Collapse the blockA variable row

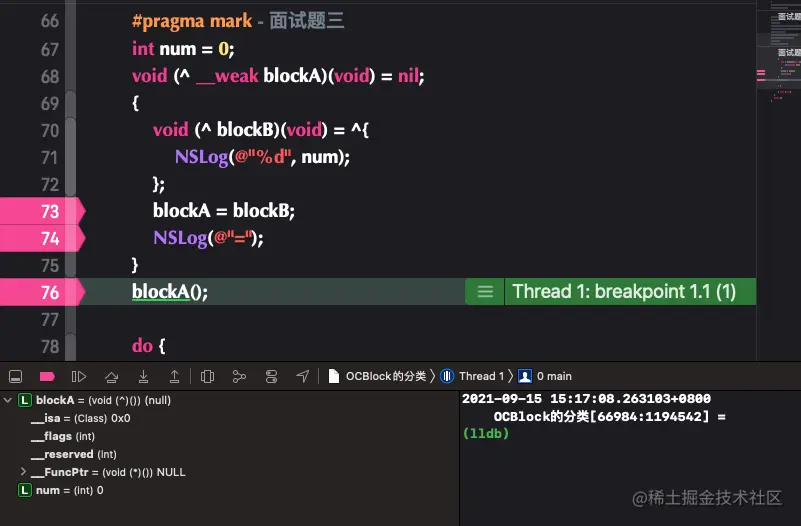[x=8, y=400]
